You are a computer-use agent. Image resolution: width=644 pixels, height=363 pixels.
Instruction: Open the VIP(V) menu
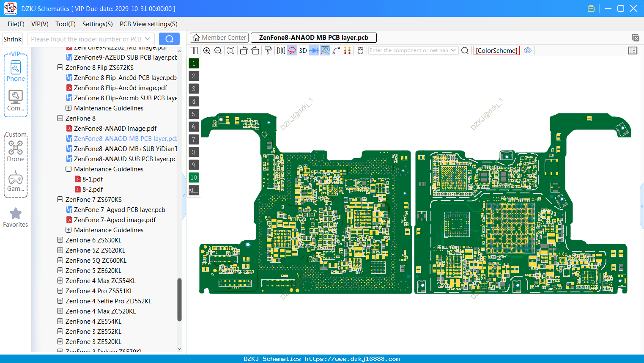click(x=40, y=24)
